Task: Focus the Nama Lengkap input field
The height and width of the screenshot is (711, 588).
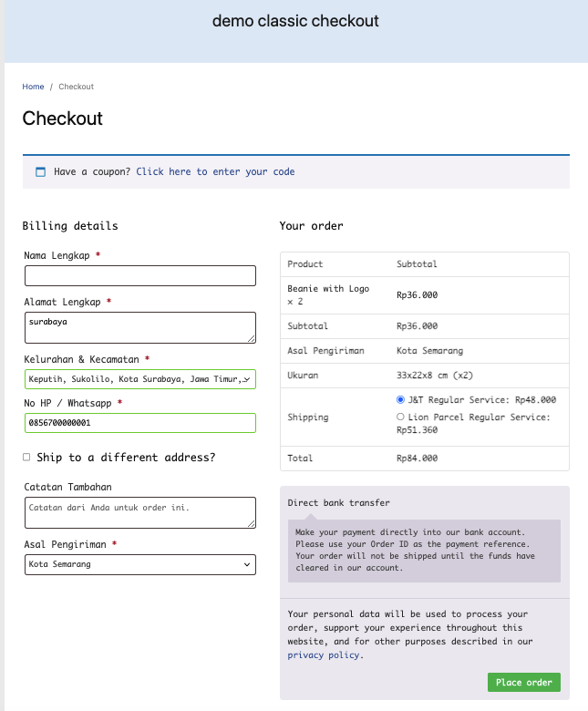Action: (140, 275)
